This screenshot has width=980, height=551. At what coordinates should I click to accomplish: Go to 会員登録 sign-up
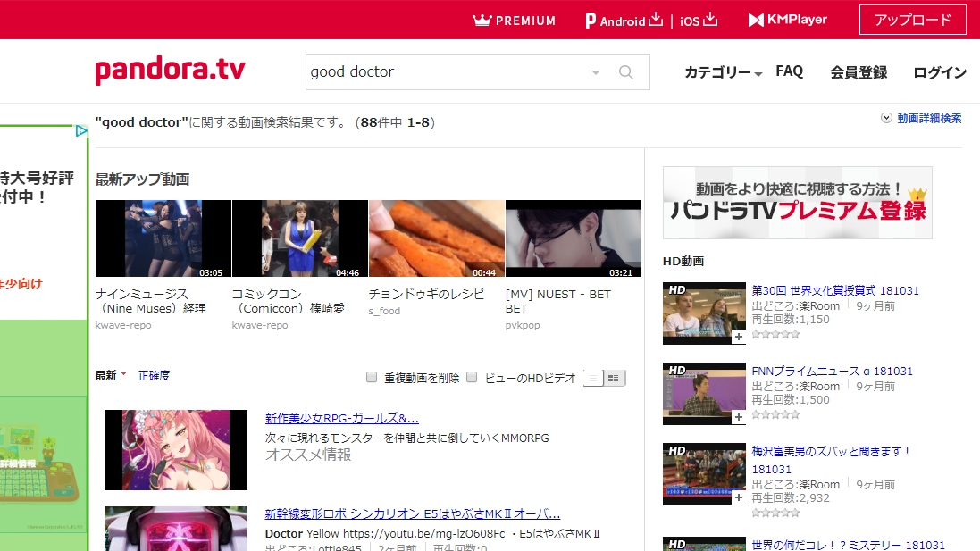point(859,72)
